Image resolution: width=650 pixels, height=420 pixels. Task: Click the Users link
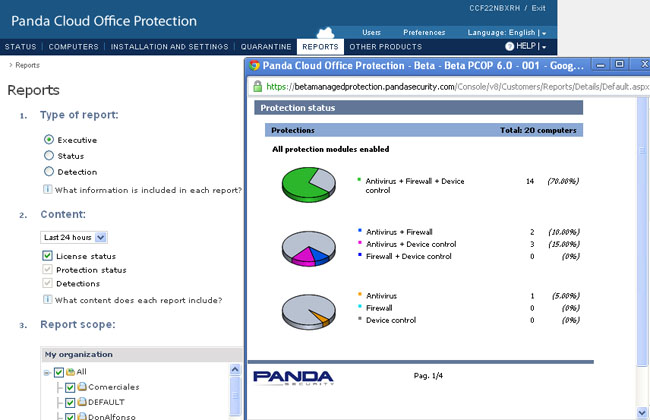[x=371, y=32]
